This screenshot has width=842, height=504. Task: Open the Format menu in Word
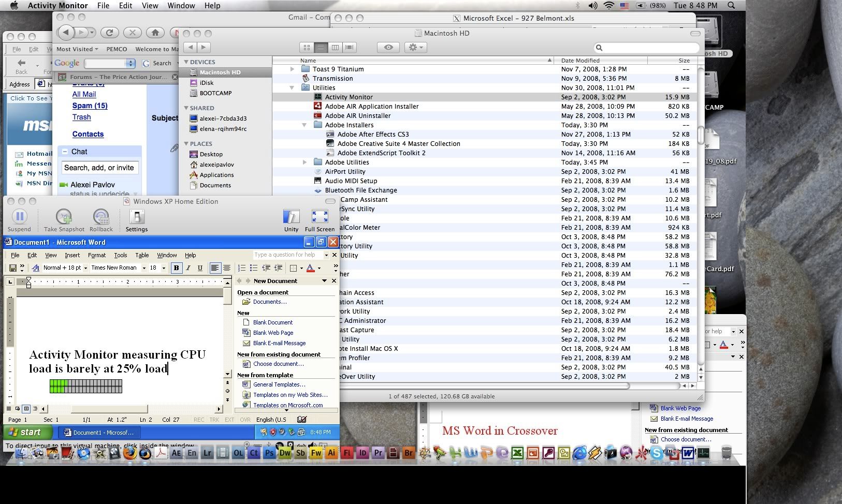96,255
